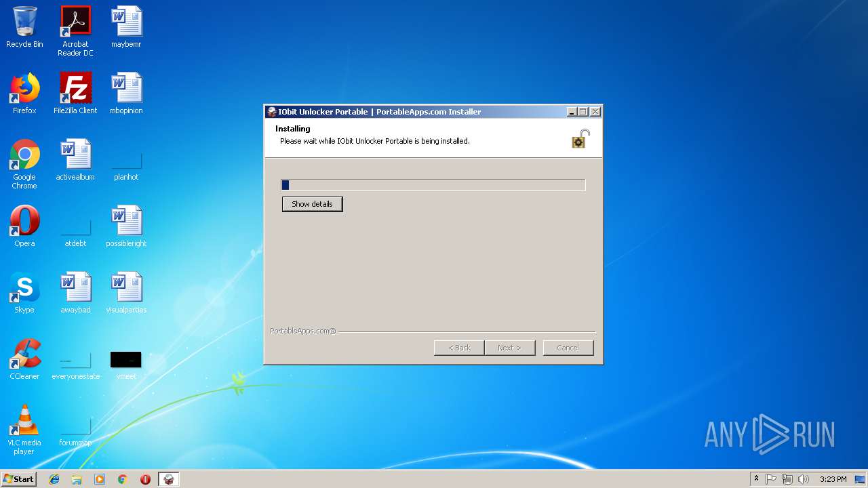Screen dimensions: 868x488
Task: Open the maybemr Word document
Action: click(x=126, y=27)
